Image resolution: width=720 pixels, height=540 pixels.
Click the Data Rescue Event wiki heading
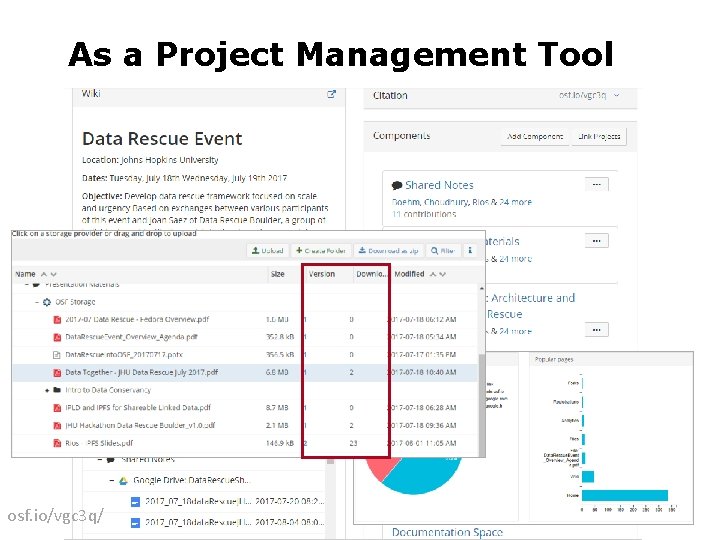(x=162, y=139)
